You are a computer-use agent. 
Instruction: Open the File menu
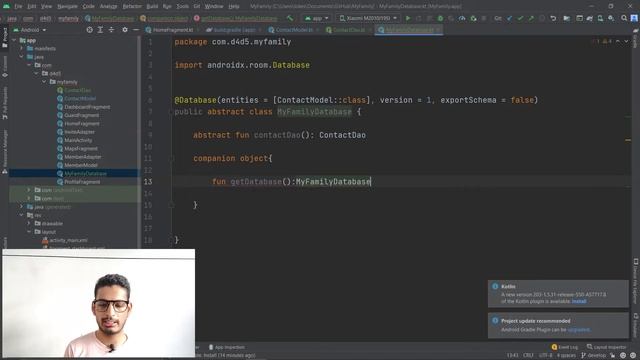18,7
